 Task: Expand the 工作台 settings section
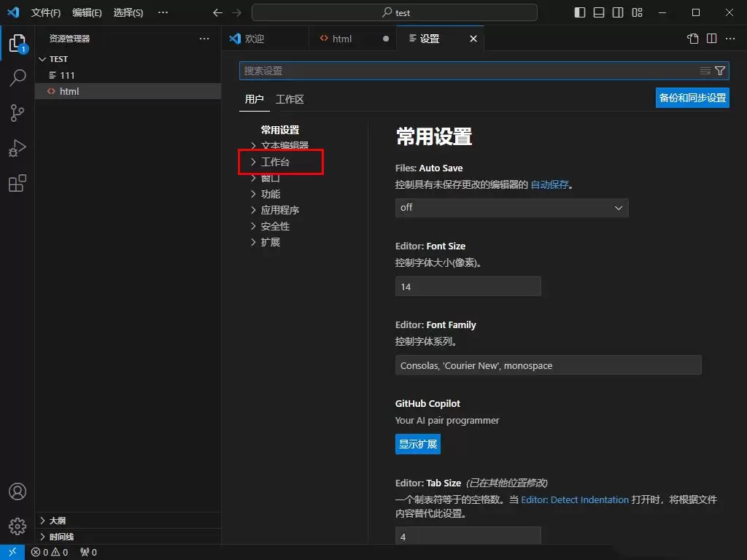click(274, 161)
